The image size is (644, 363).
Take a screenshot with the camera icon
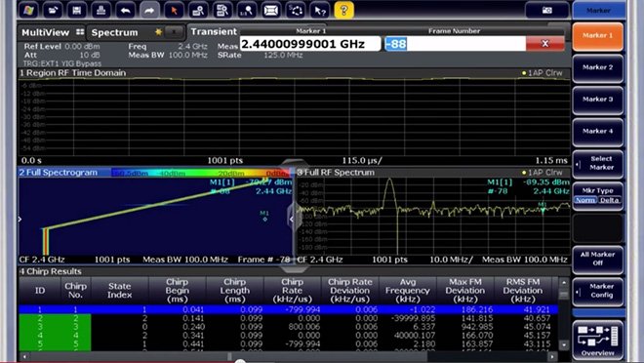tap(547, 11)
